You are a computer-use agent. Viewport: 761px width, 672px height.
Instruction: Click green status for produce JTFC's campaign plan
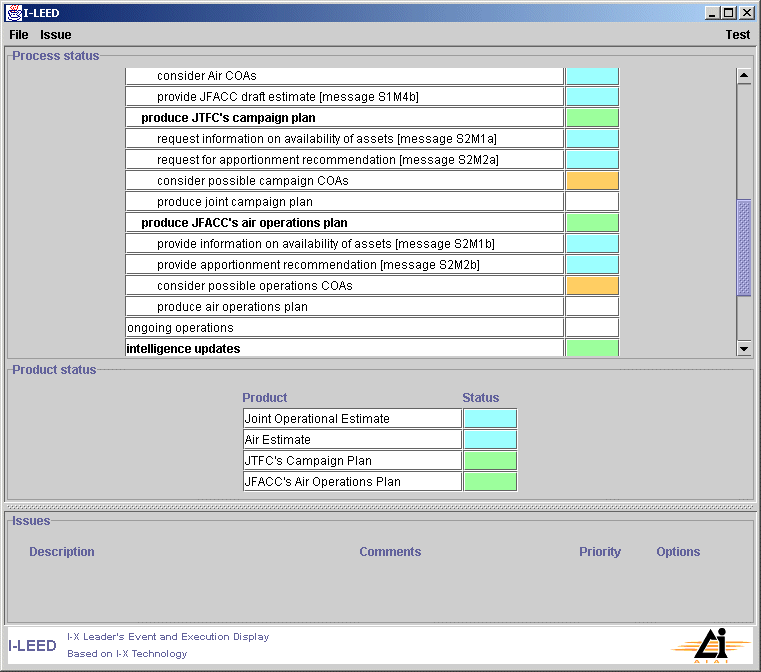(592, 118)
